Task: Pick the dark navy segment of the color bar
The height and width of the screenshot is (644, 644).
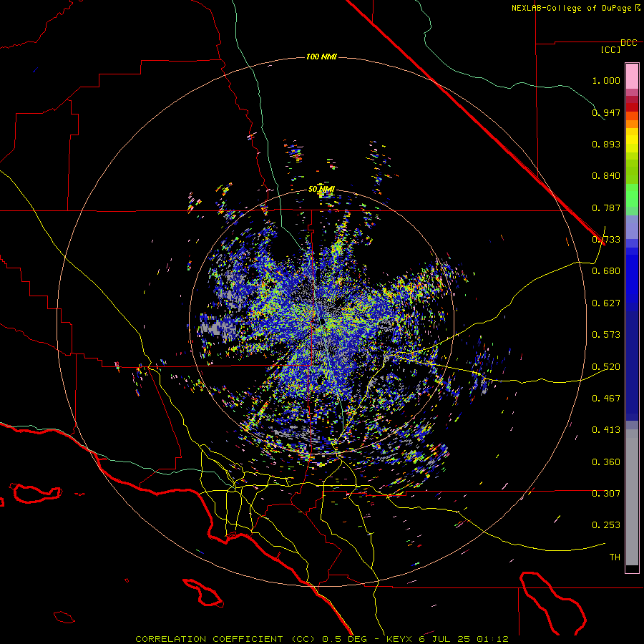Action: coord(632,366)
